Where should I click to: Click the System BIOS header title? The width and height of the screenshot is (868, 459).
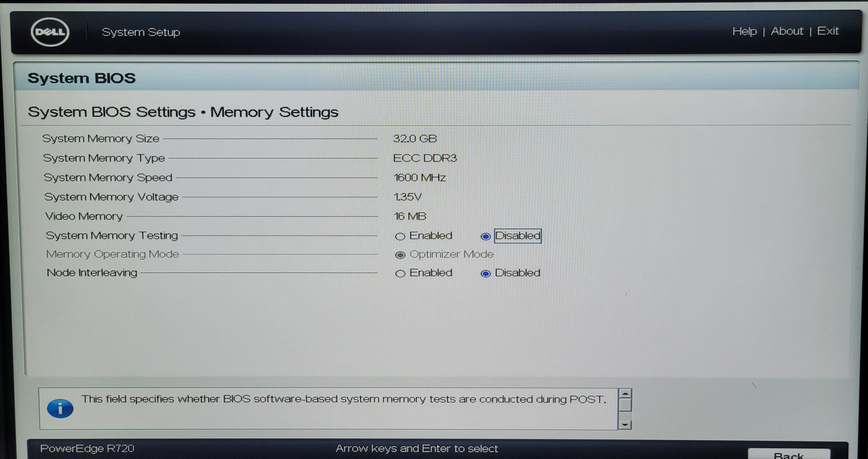(81, 78)
